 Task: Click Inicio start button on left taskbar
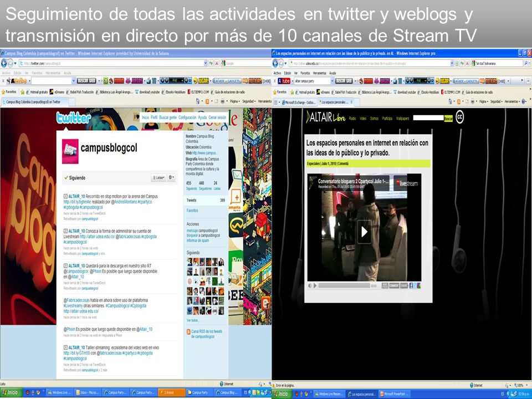click(x=10, y=393)
